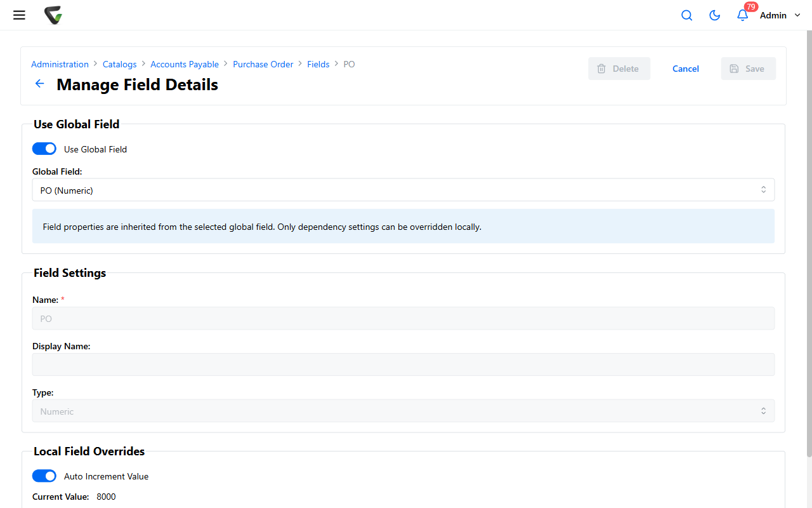Go to Purchase Order breadcrumb
The image size is (812, 508).
tap(263, 64)
